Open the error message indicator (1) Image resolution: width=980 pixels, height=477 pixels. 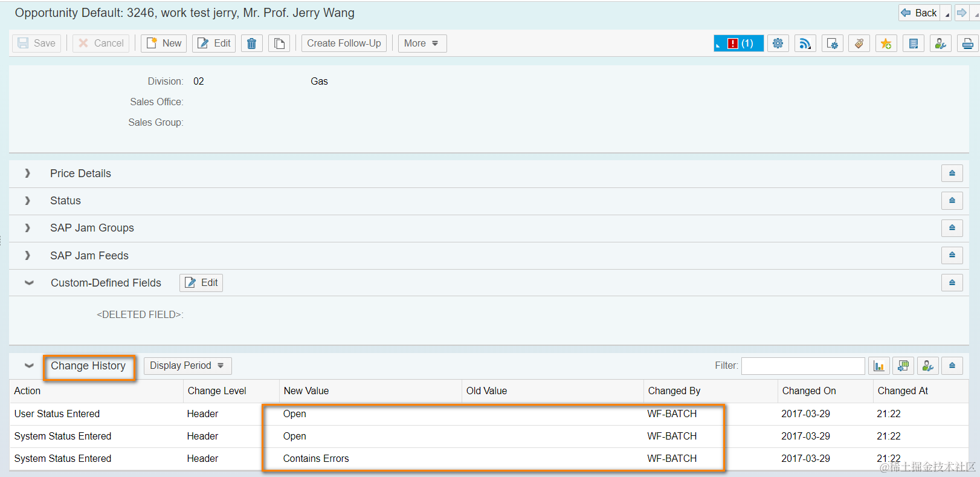(x=739, y=44)
